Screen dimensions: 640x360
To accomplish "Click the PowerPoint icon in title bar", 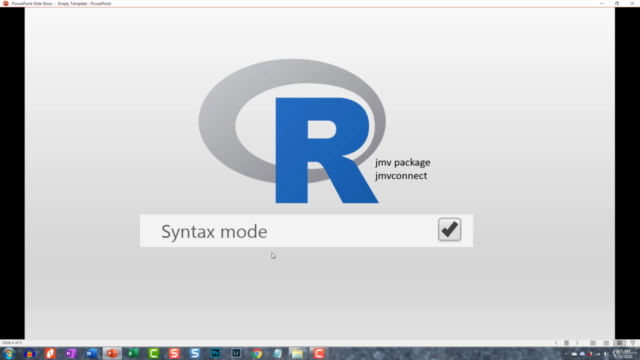I will (x=6, y=3).
